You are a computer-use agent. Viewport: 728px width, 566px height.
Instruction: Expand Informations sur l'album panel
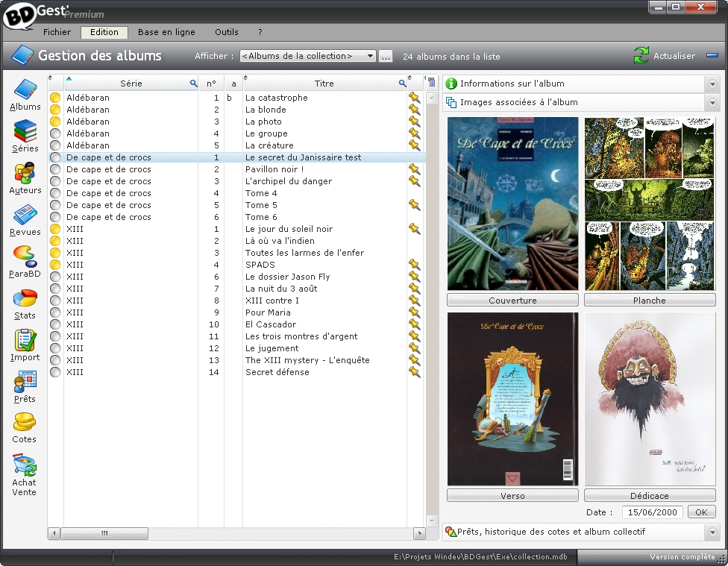click(x=712, y=84)
